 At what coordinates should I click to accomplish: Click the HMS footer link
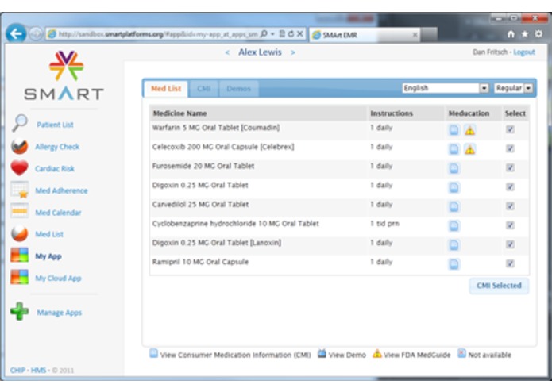(x=38, y=371)
